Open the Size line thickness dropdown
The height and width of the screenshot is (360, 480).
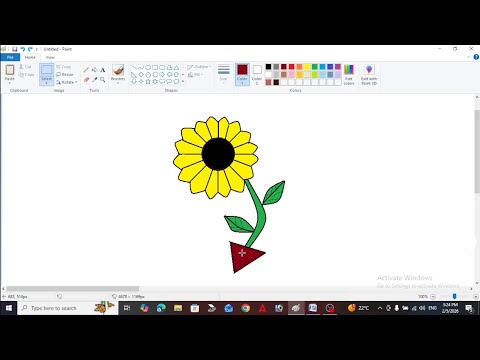[x=224, y=74]
